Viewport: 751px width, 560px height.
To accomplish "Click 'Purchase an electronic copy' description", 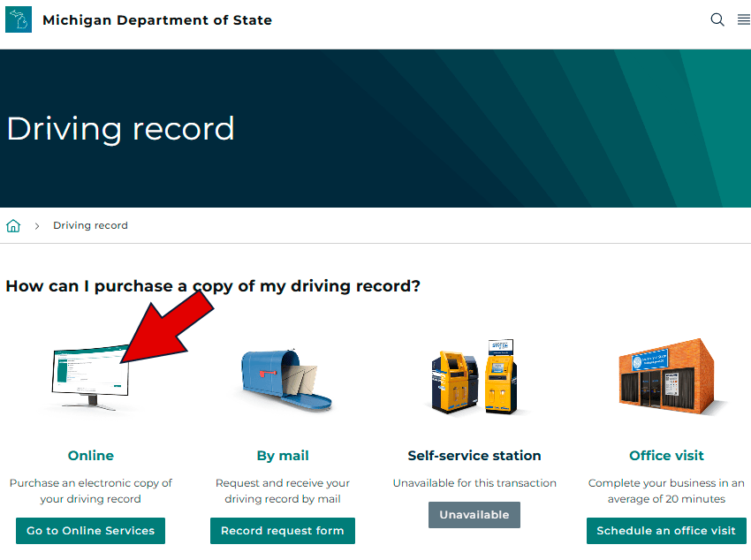I will pyautogui.click(x=90, y=490).
